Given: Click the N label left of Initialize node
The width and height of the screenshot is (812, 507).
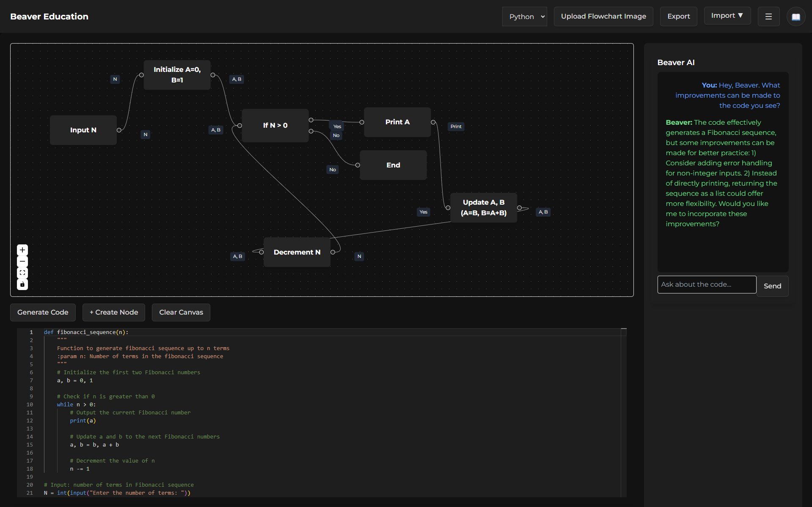Looking at the screenshot, I should click(x=115, y=79).
